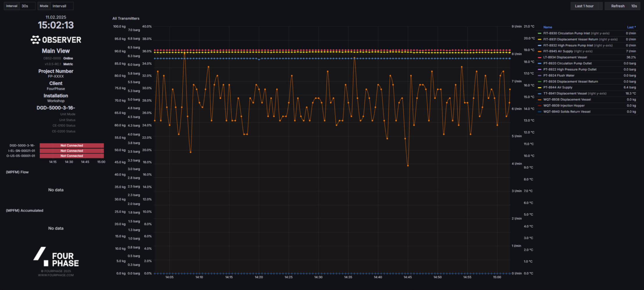Open the All Transmitters panel title menu
644x290 pixels.
coord(126,18)
